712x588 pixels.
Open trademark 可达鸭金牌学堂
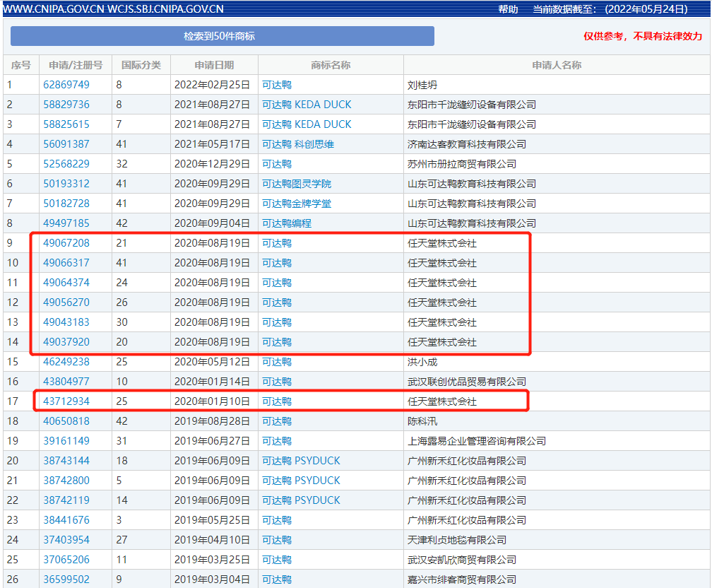pyautogui.click(x=297, y=204)
